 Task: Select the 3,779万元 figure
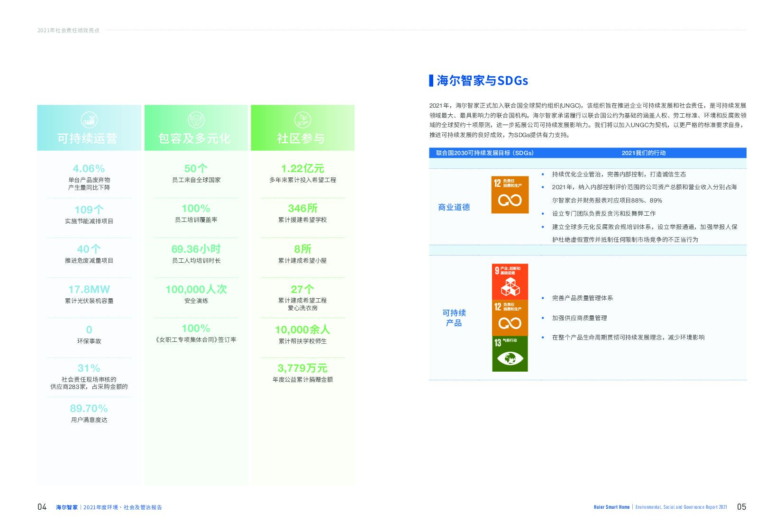[x=302, y=368]
